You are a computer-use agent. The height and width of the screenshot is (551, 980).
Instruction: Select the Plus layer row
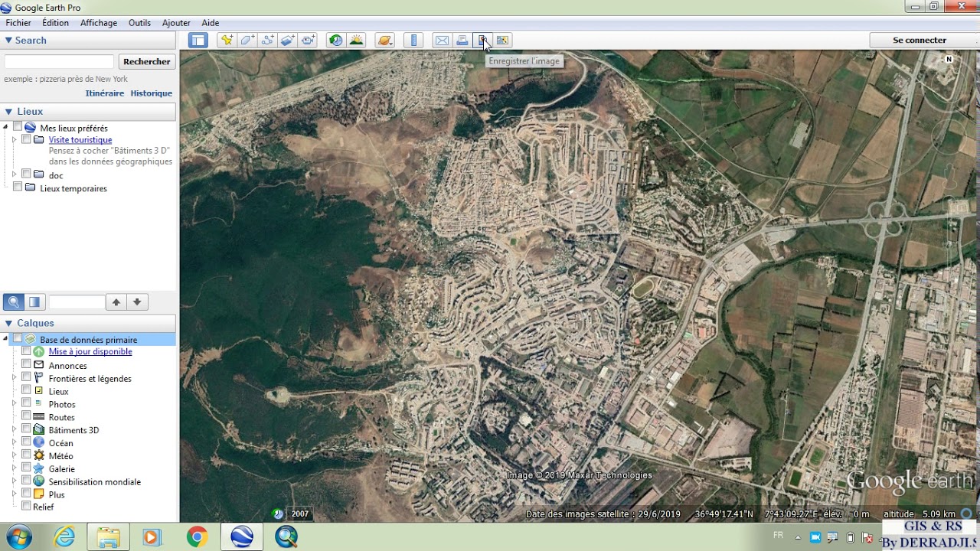pos(57,494)
